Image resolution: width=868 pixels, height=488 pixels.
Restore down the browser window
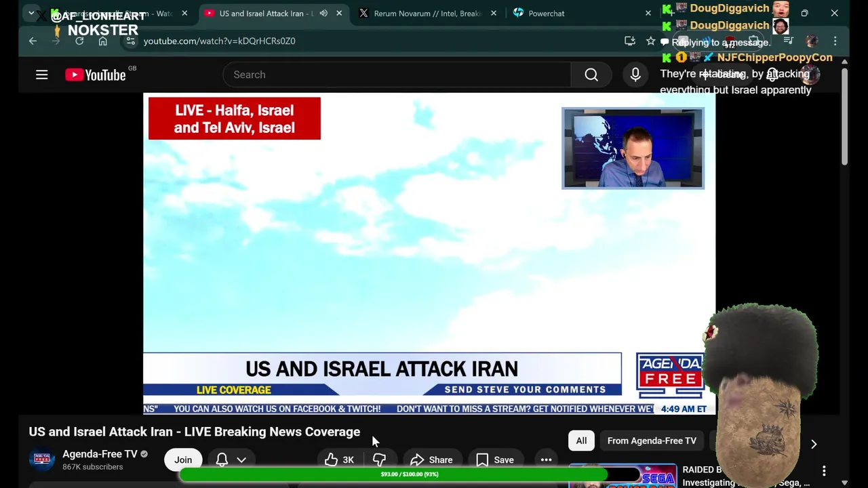[x=804, y=13]
